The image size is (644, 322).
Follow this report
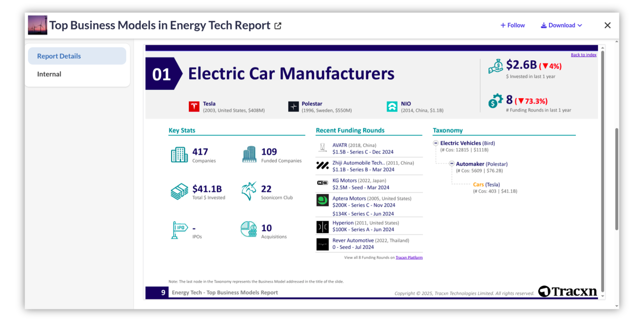[513, 25]
